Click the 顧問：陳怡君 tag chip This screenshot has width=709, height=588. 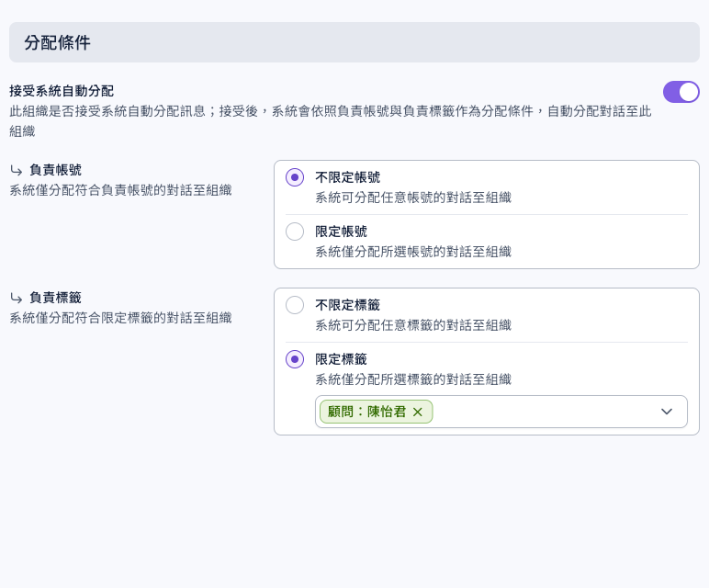pyautogui.click(x=376, y=412)
